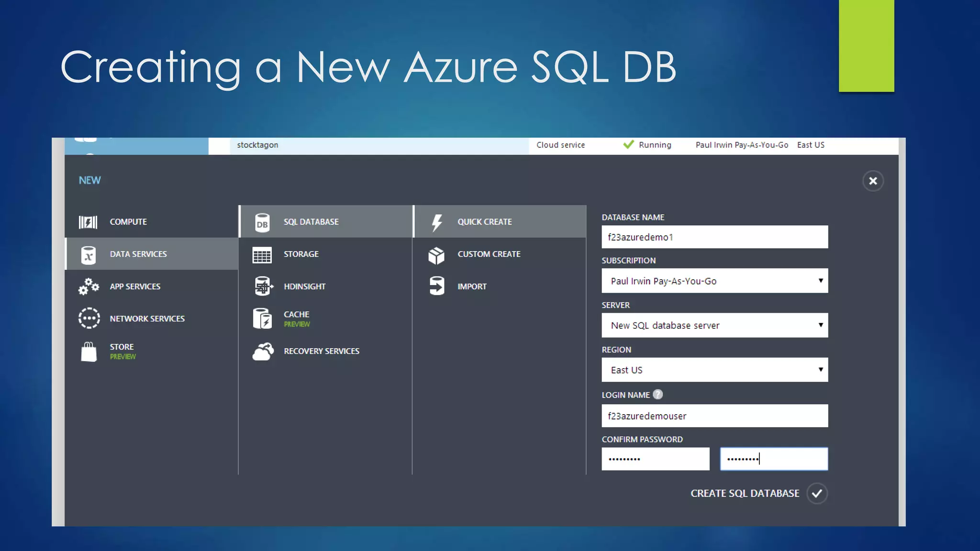980x551 pixels.
Task: Click the Login Name help question mark
Action: pyautogui.click(x=658, y=395)
